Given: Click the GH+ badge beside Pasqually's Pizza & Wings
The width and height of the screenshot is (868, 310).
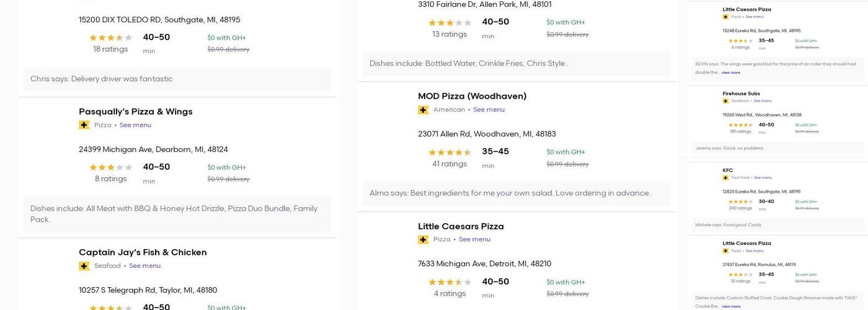Looking at the screenshot, I should click(84, 125).
